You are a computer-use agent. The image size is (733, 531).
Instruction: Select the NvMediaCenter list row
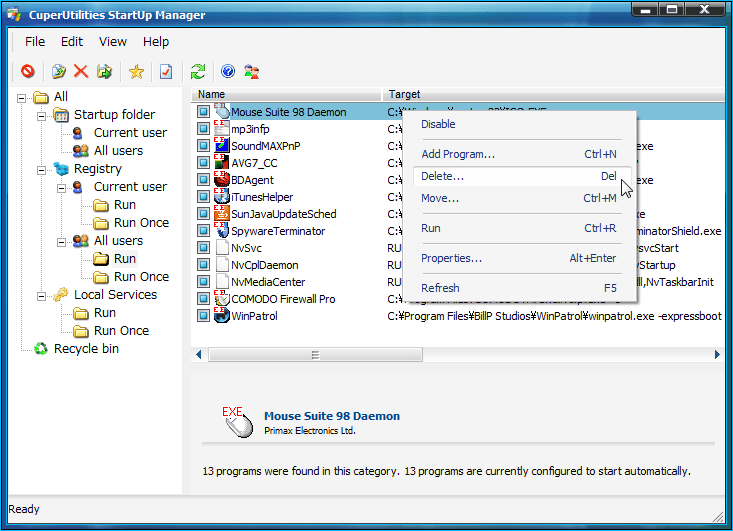pos(458,281)
